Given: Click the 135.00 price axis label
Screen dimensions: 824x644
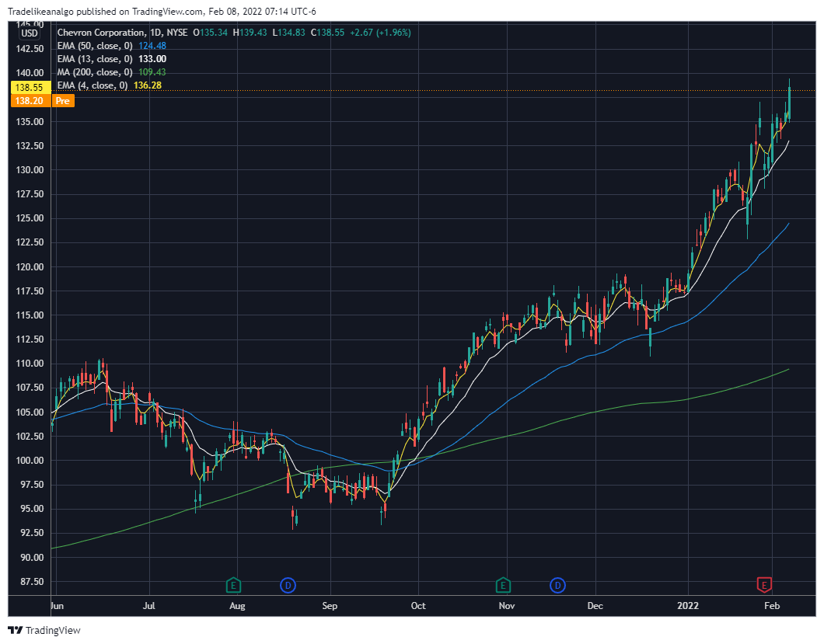Looking at the screenshot, I should coord(30,122).
